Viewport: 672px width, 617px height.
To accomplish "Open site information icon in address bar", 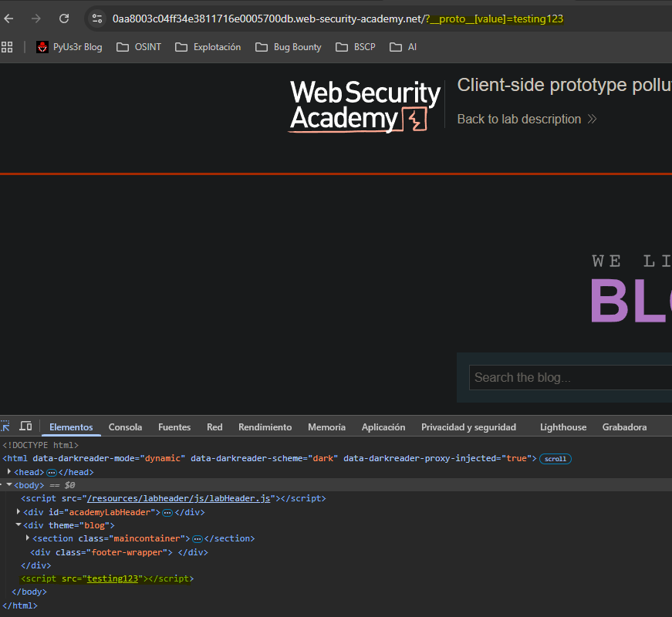I will point(96,19).
